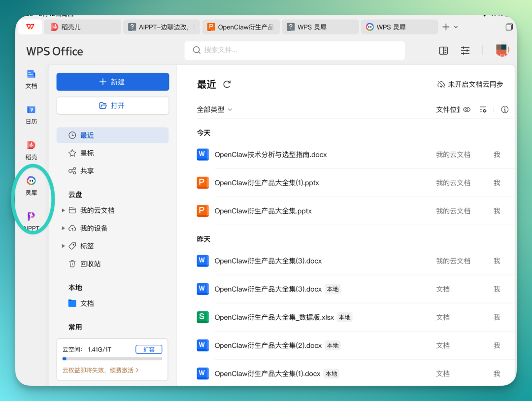Click the 打开 button
Screen dimensions: 532x401
click(113, 105)
